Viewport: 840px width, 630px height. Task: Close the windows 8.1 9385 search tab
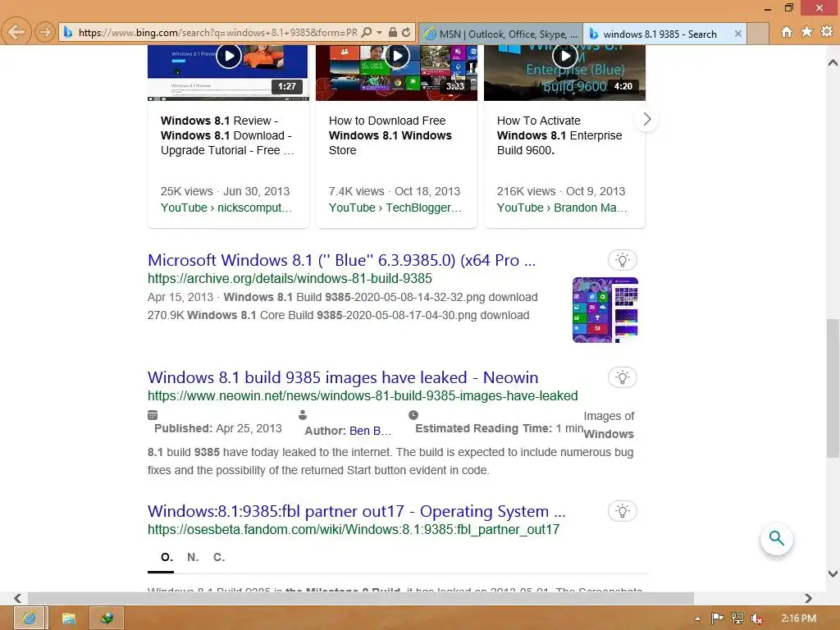[737, 34]
